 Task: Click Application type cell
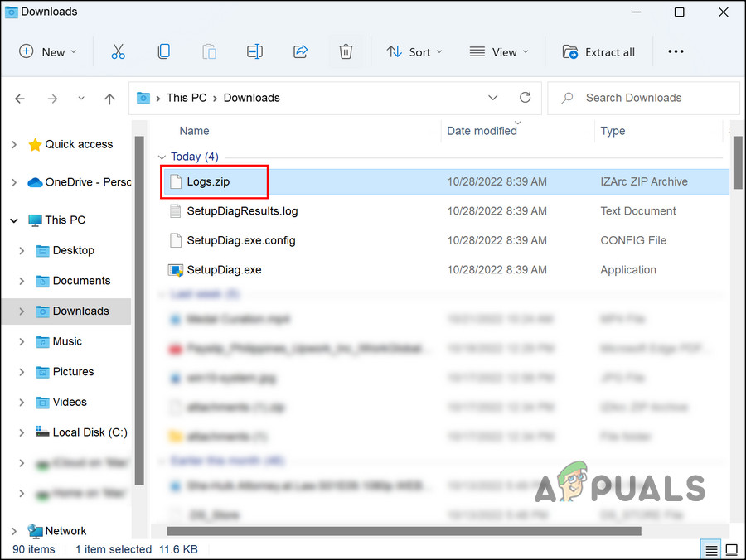coord(628,270)
